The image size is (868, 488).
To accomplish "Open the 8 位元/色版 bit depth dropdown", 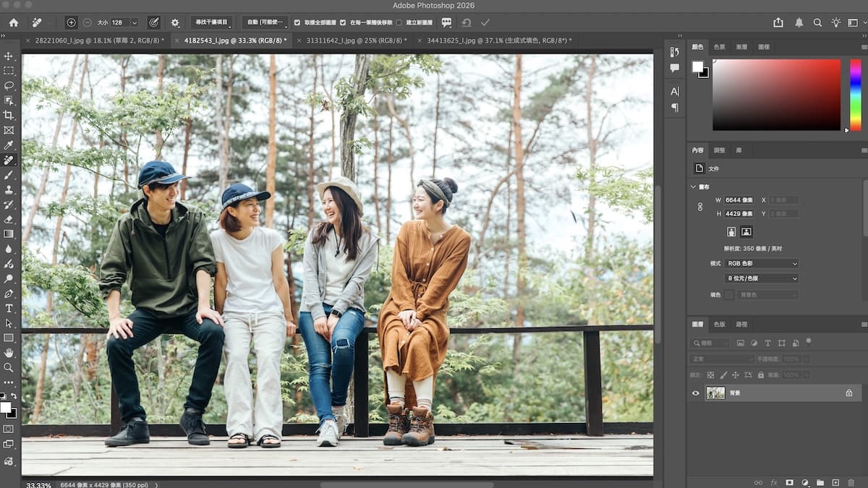I will pos(762,278).
